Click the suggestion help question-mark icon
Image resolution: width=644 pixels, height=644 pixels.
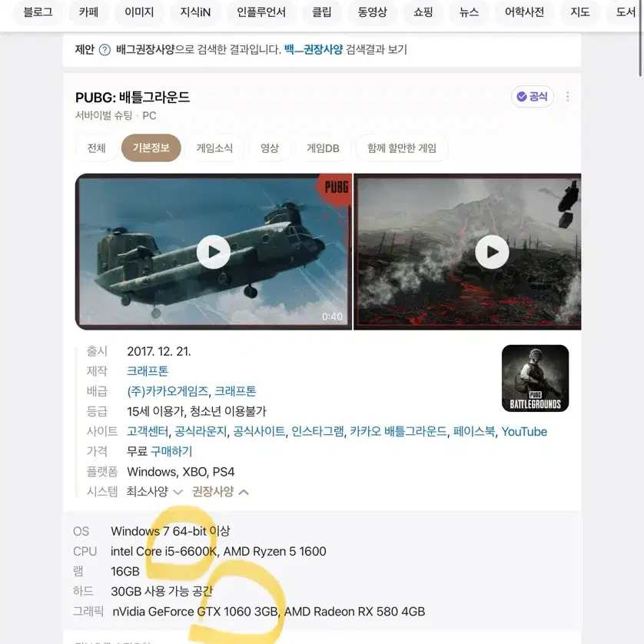tap(105, 50)
